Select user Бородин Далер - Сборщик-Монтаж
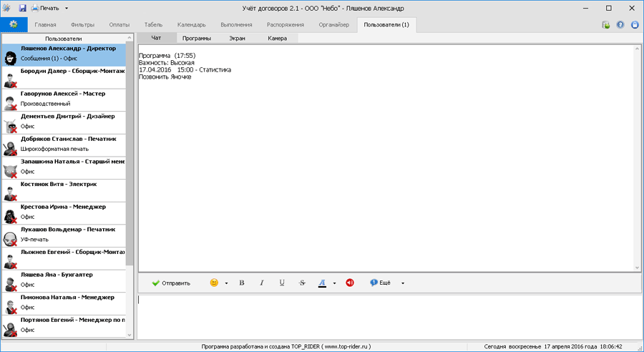 64,78
